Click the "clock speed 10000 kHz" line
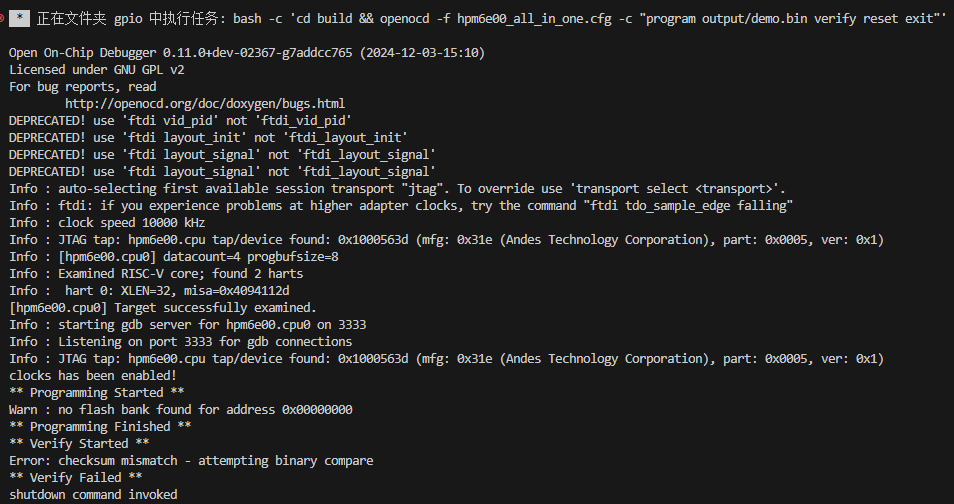 [x=107, y=222]
